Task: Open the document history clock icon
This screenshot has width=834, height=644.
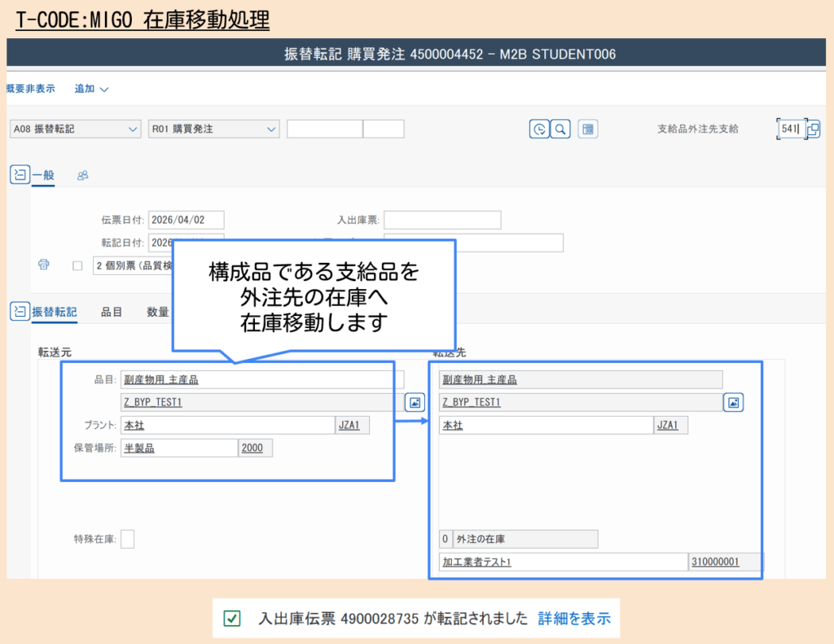Action: click(x=538, y=129)
